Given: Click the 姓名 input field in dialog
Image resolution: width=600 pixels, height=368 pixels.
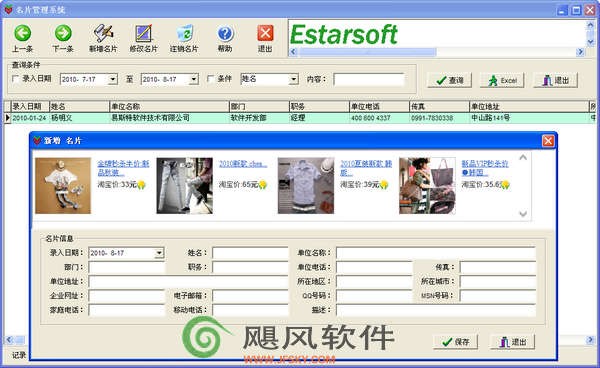Looking at the screenshot, I should pos(250,253).
